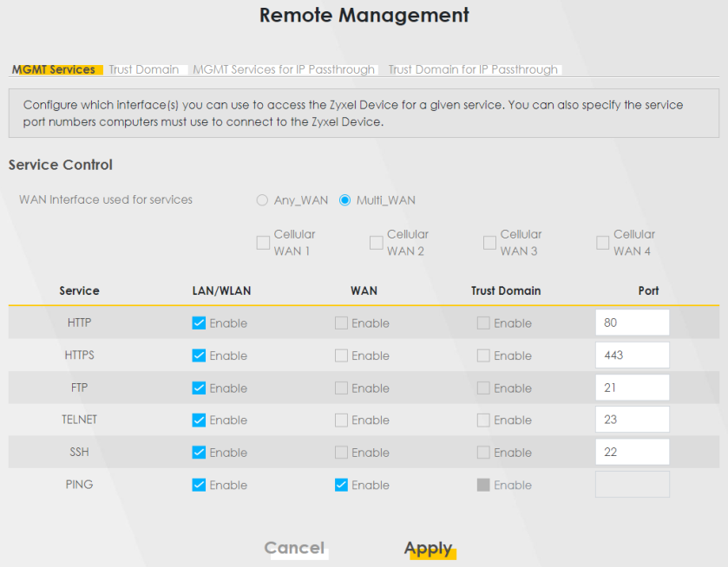
Task: Enable the Cellular WAN 4 checkbox
Action: 603,243
